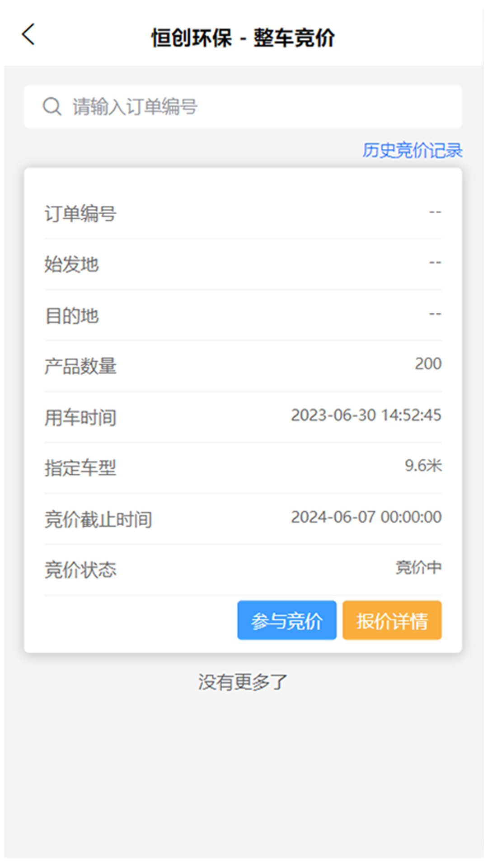This screenshot has width=488, height=868.
Task: Click the 竞价中 status text
Action: 418,567
